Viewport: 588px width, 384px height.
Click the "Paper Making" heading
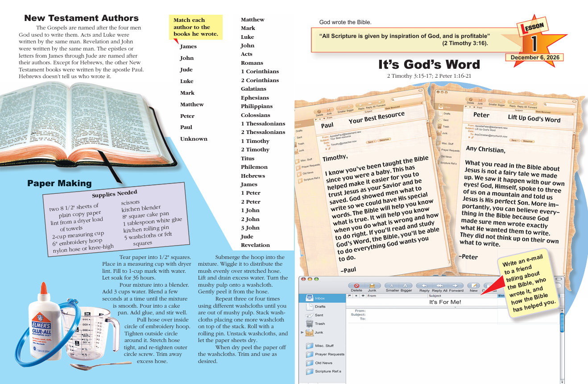[59, 183]
